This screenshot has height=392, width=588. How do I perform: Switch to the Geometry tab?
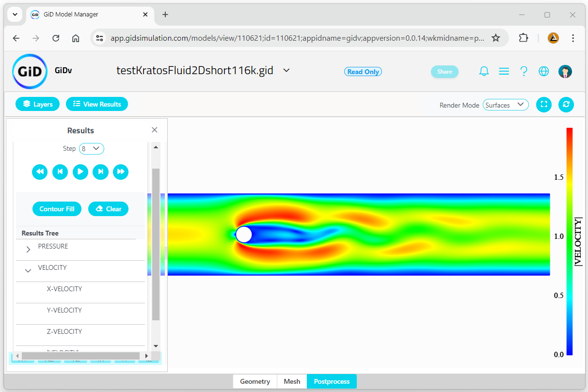click(255, 381)
